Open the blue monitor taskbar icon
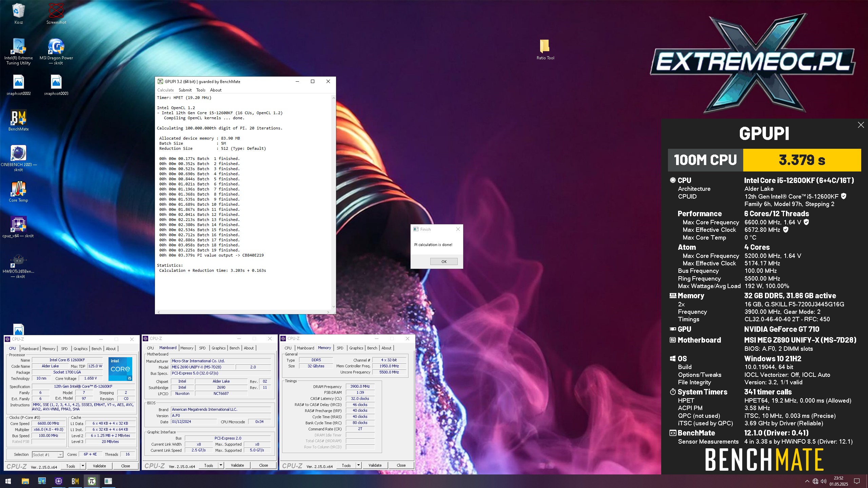The height and width of the screenshot is (488, 868). coord(42,481)
